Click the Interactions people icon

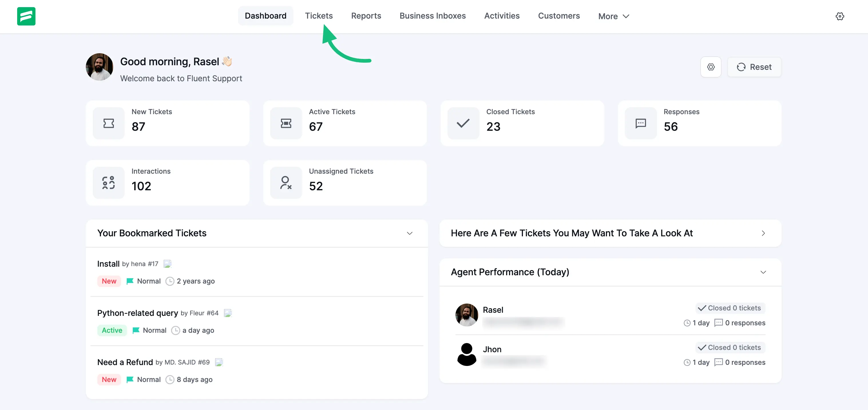[x=108, y=183]
